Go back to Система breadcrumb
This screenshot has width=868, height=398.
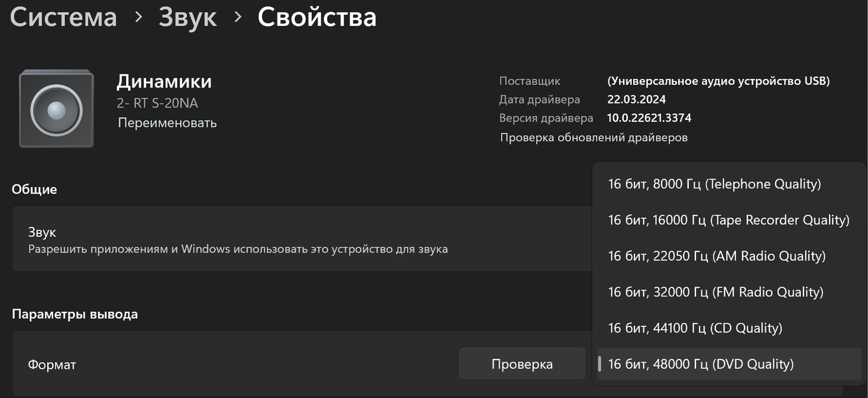pos(64,17)
